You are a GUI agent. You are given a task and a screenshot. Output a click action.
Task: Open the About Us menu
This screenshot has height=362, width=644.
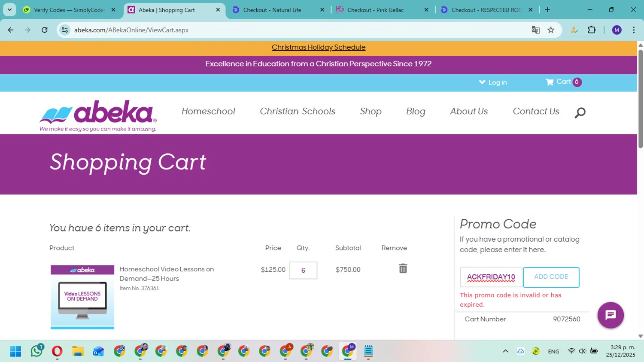pos(469,111)
